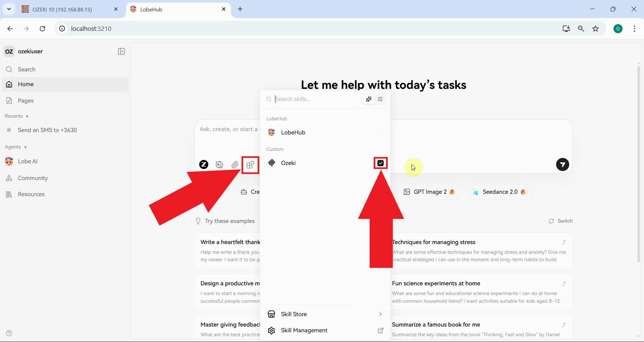Click the Ozeki skill logo icon
Viewport: 644px width, 342px height.
pyautogui.click(x=271, y=163)
